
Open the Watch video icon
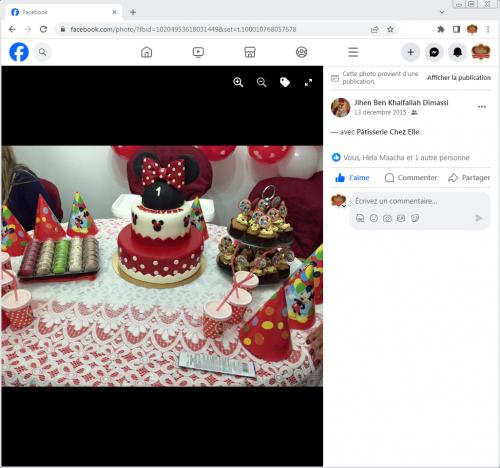pos(198,52)
